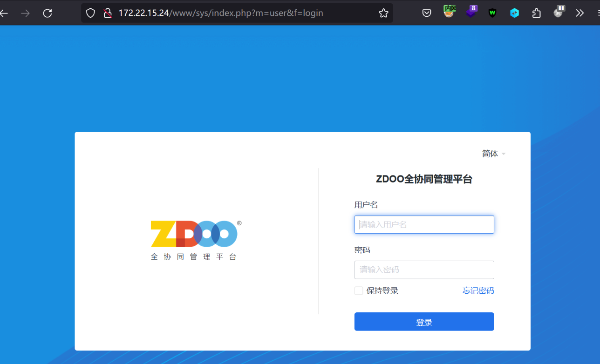
Task: Open the blue cube extension icon
Action: click(x=514, y=13)
